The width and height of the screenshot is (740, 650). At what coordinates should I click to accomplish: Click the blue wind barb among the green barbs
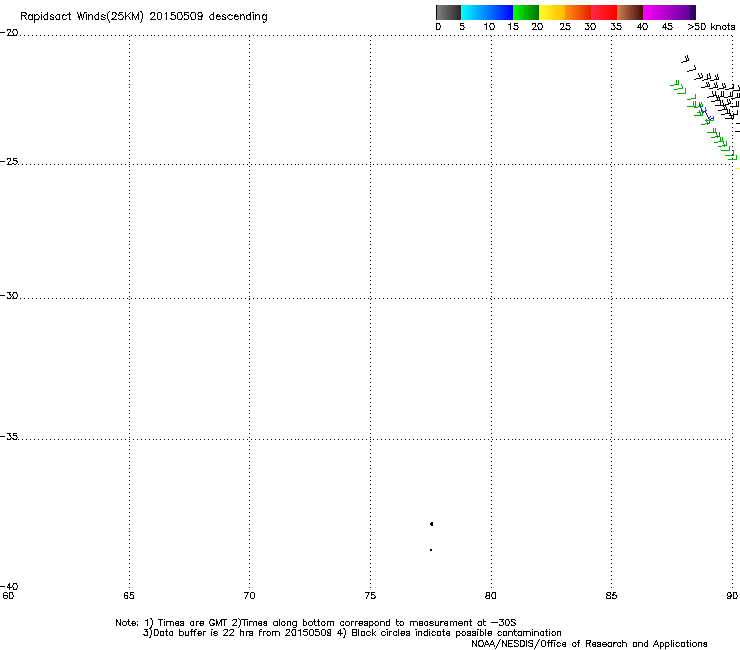click(707, 114)
